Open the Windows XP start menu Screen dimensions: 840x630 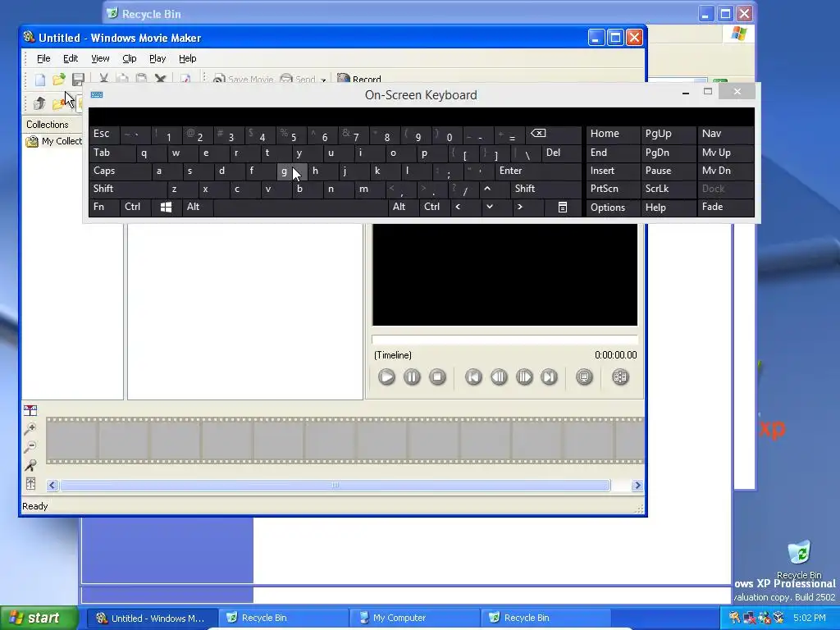click(39, 619)
